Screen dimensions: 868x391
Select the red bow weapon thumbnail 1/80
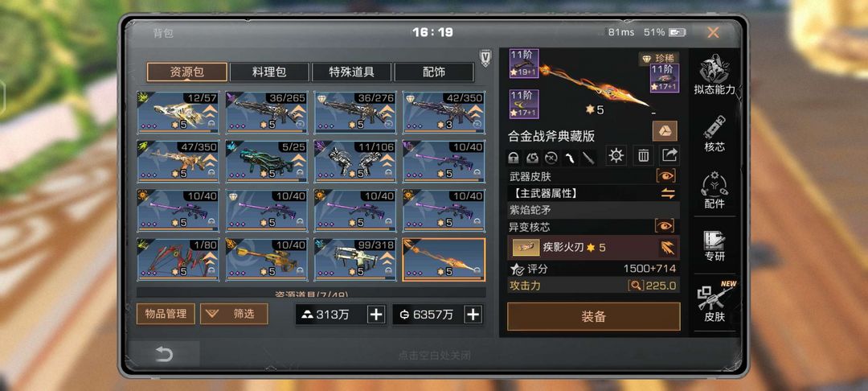[x=178, y=260]
